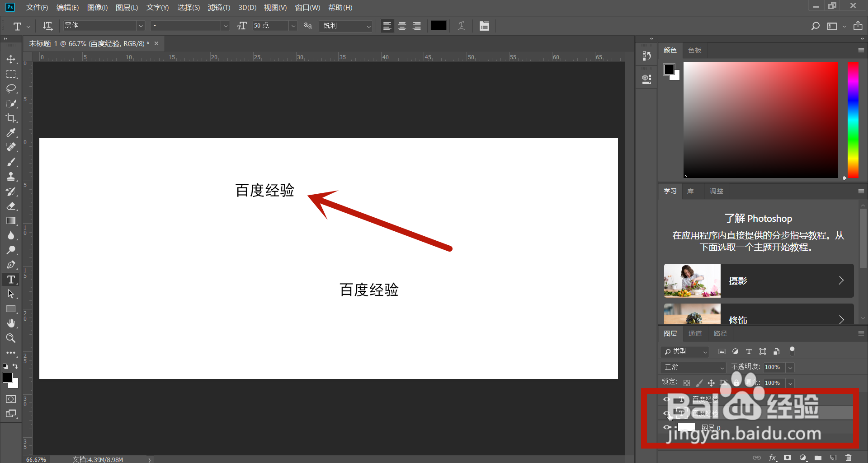Image resolution: width=868 pixels, height=463 pixels.
Task: Select the Brush tool
Action: pyautogui.click(x=11, y=162)
